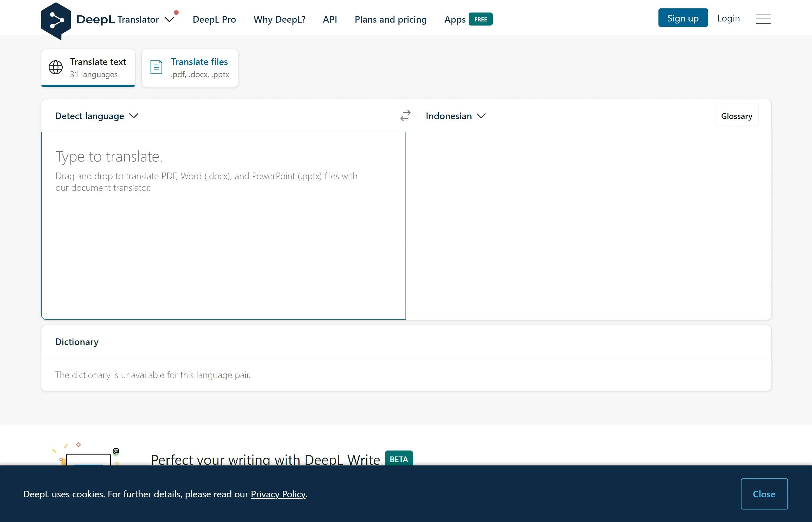
Task: Open the Indonesian target language dropdown
Action: click(456, 116)
